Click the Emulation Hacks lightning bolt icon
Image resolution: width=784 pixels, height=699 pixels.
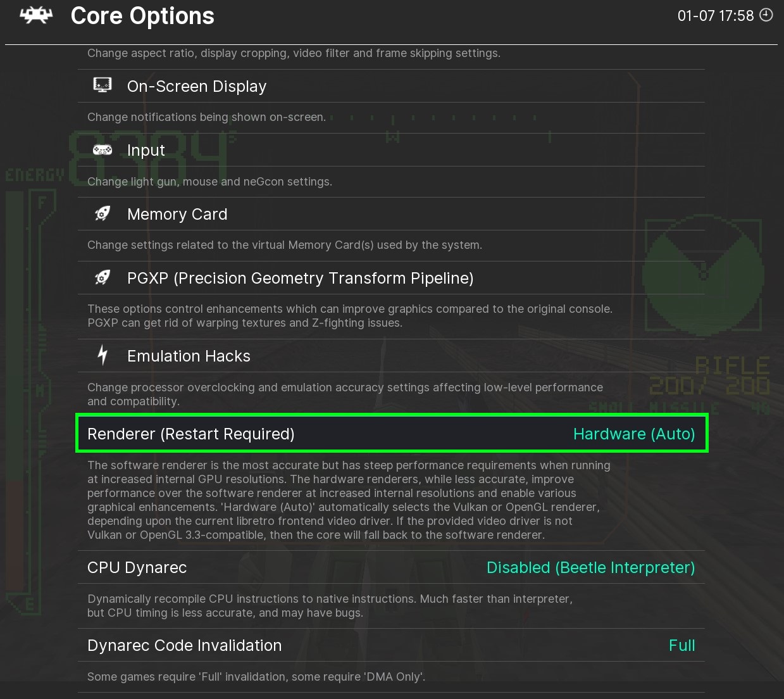click(x=103, y=355)
